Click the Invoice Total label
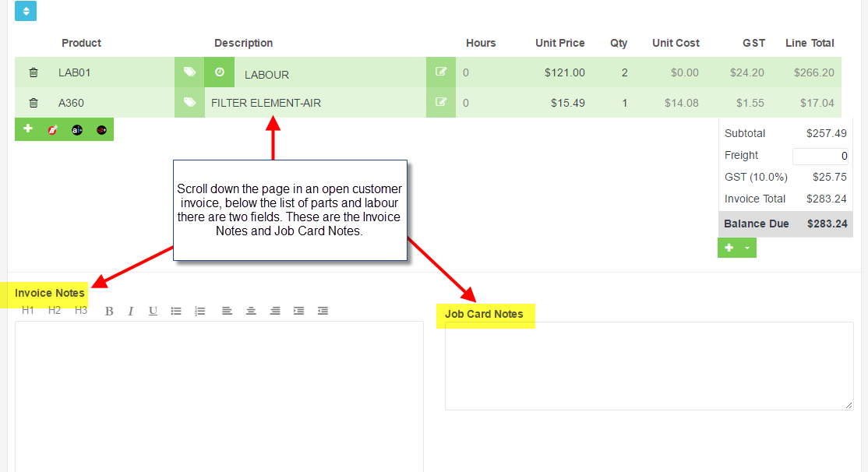 tap(755, 199)
